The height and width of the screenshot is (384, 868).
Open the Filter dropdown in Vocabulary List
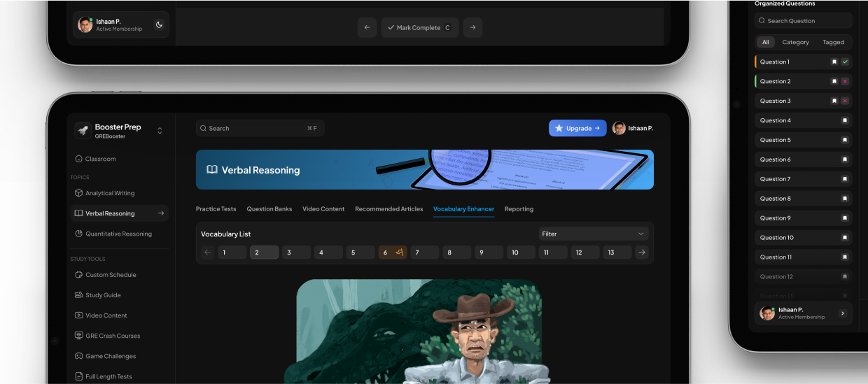(594, 234)
